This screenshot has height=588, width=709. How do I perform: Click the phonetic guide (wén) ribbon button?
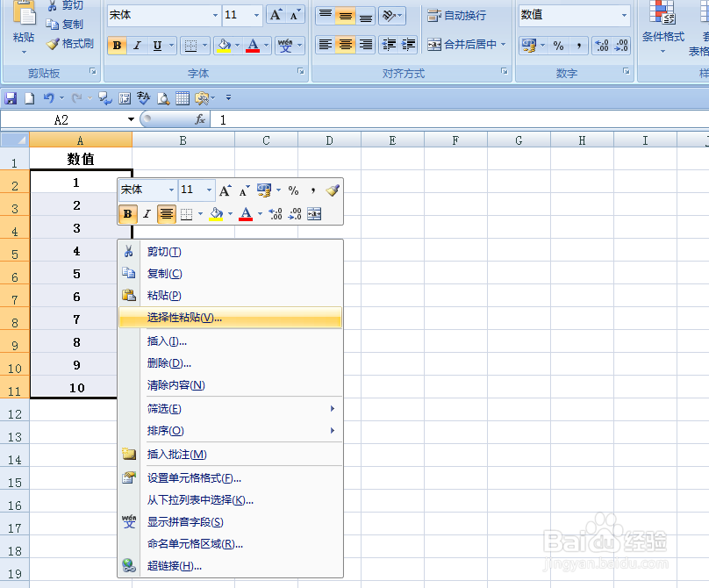tap(285, 46)
